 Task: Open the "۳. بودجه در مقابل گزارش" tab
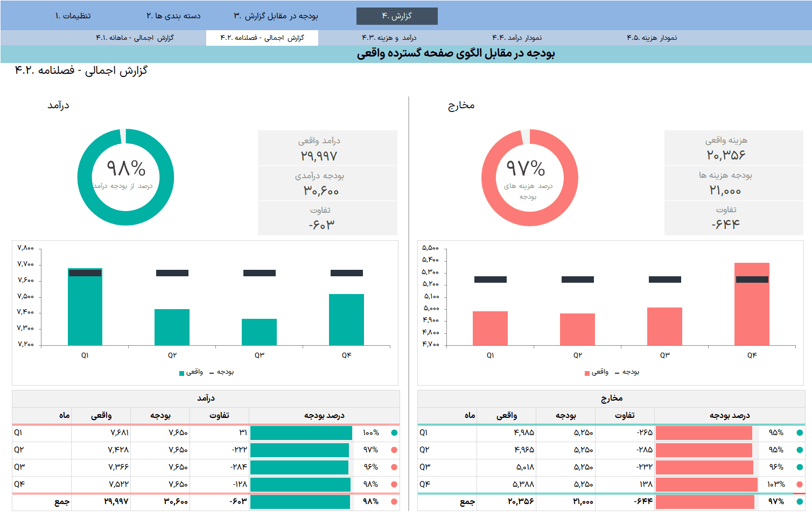pos(276,16)
